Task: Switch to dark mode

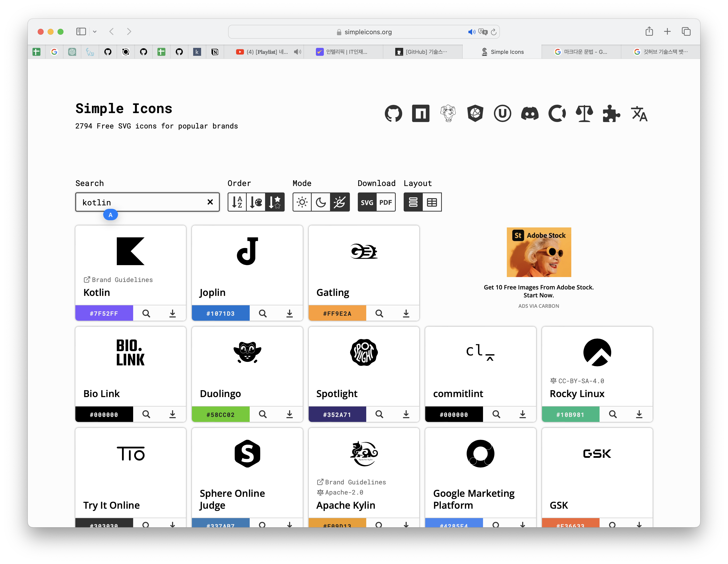Action: pyautogui.click(x=321, y=202)
